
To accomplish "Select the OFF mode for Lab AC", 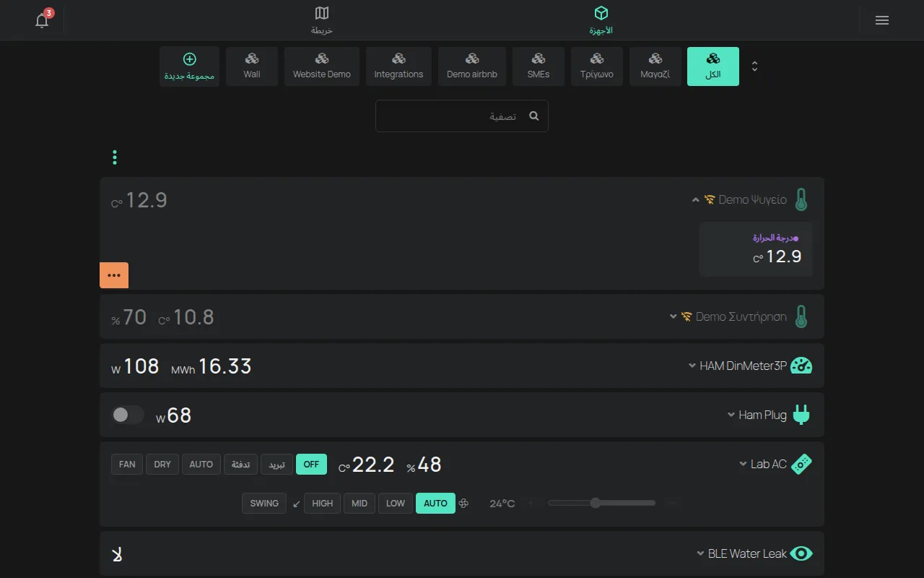I will point(311,465).
